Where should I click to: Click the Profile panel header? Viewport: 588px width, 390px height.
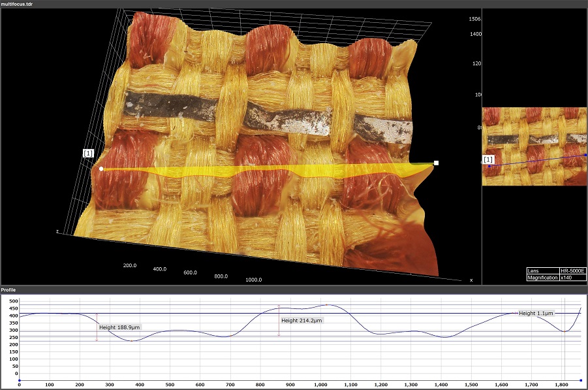[x=9, y=289]
